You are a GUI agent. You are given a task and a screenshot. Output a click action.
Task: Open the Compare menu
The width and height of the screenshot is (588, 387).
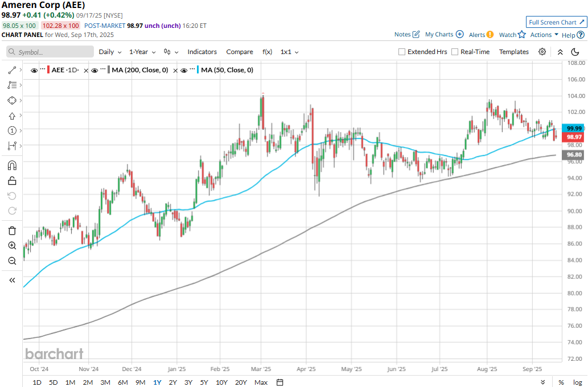tap(240, 52)
